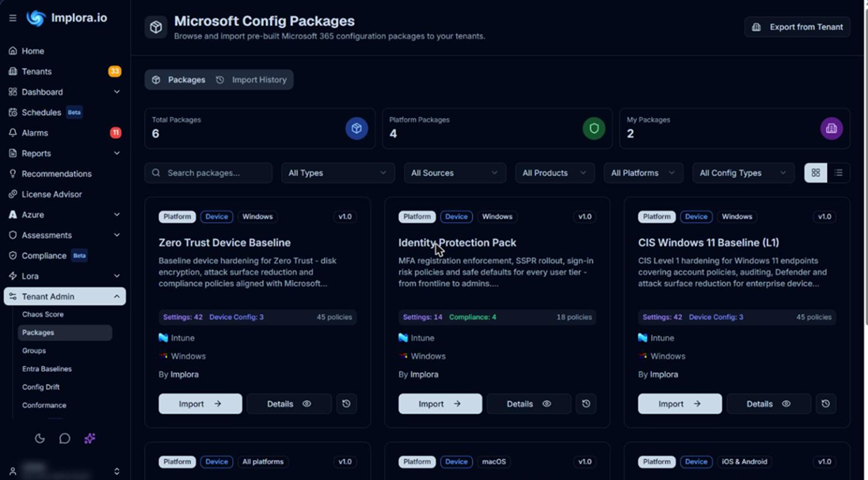Click the Alarms 11 red badge

(115, 132)
